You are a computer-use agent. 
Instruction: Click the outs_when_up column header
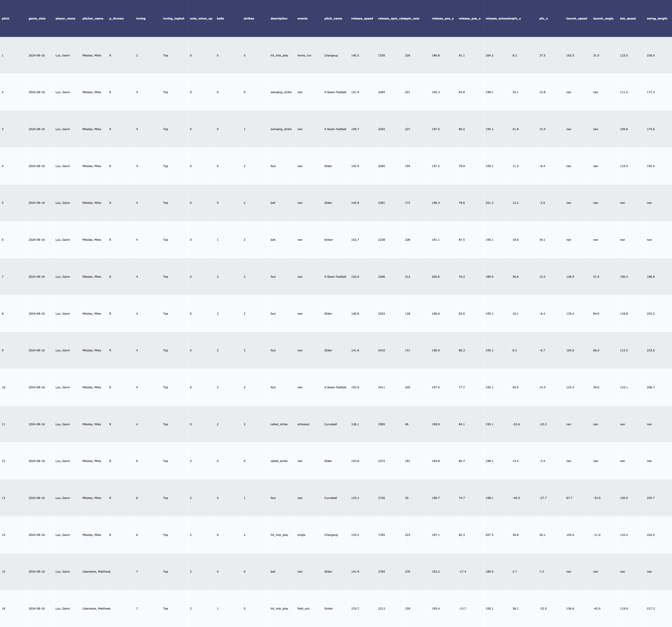[x=201, y=19]
